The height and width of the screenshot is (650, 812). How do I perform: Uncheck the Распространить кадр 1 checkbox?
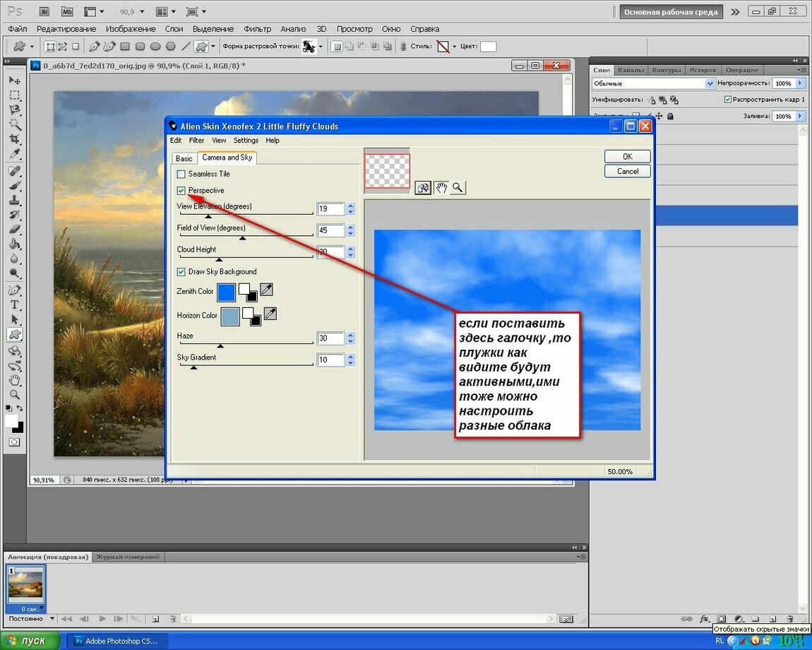point(727,99)
